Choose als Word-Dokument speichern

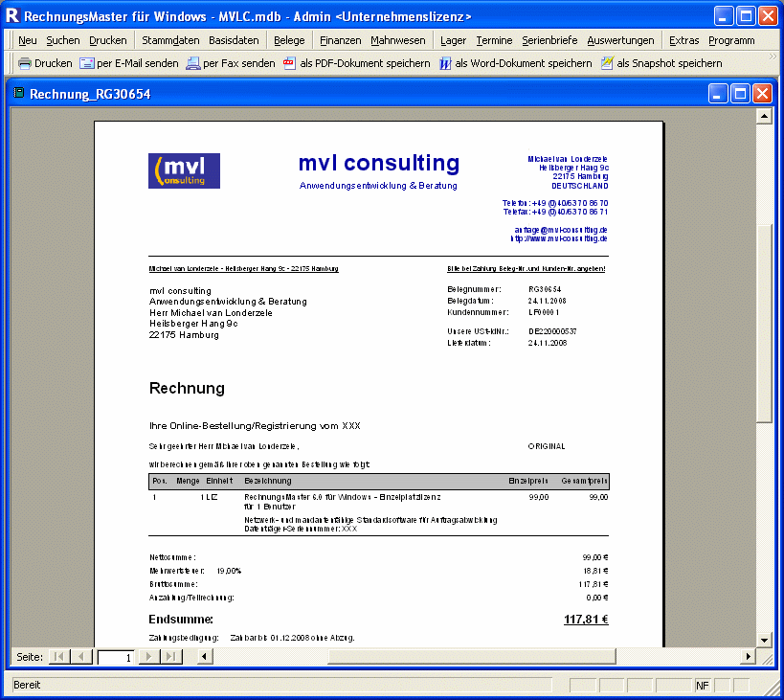click(524, 63)
